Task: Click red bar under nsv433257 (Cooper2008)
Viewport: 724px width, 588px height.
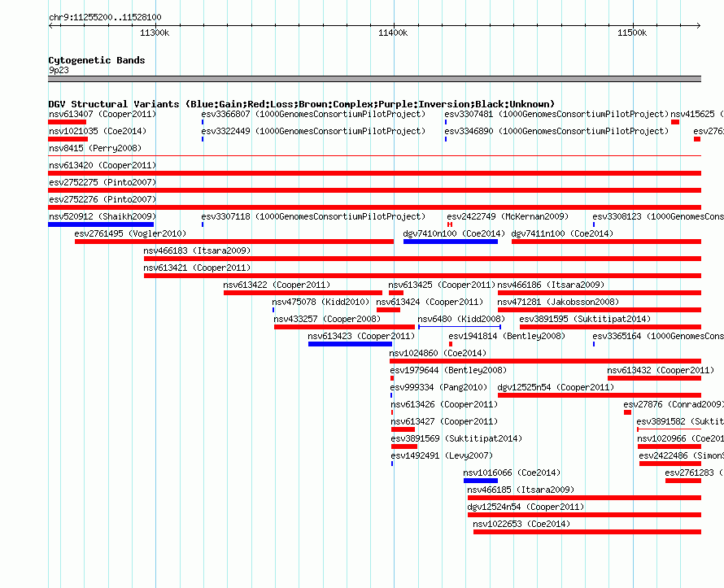Action: click(344, 327)
